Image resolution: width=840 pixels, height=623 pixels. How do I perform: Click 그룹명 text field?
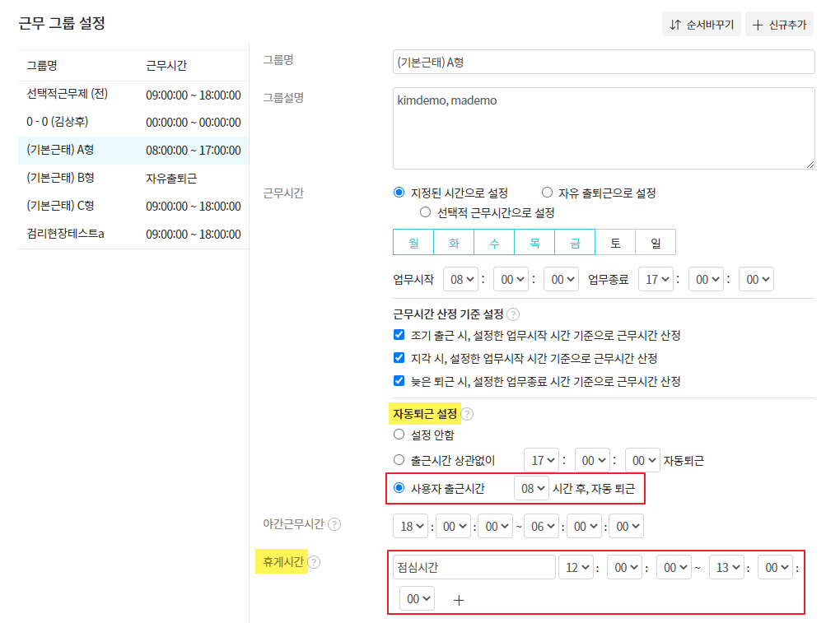click(x=604, y=62)
